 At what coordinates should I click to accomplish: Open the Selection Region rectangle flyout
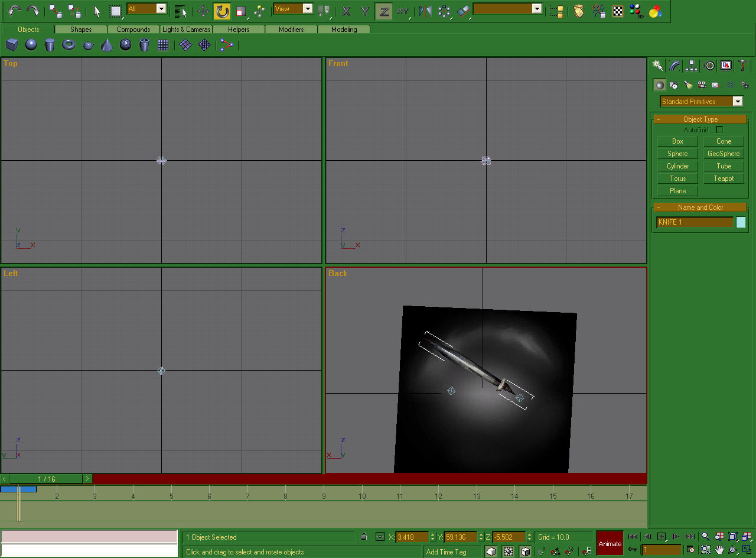click(116, 11)
